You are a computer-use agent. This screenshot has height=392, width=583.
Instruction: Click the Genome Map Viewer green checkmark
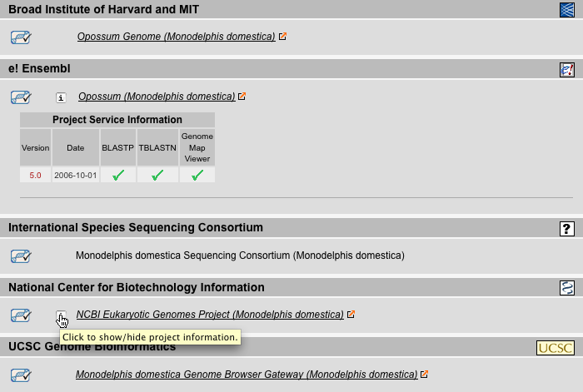click(197, 175)
